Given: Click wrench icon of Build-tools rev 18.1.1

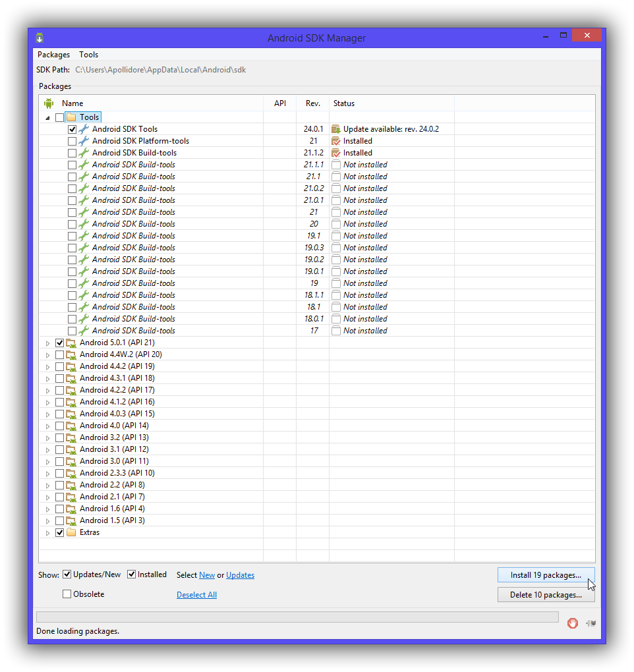Looking at the screenshot, I should click(x=84, y=295).
